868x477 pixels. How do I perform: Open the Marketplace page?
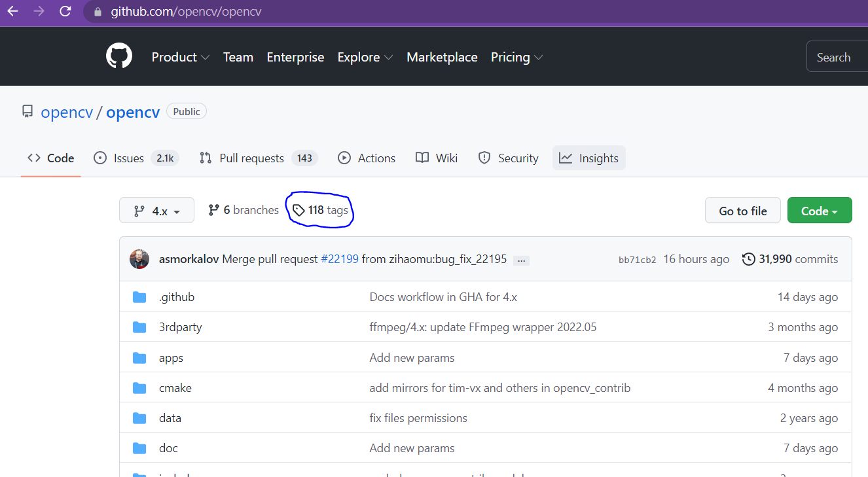point(442,57)
